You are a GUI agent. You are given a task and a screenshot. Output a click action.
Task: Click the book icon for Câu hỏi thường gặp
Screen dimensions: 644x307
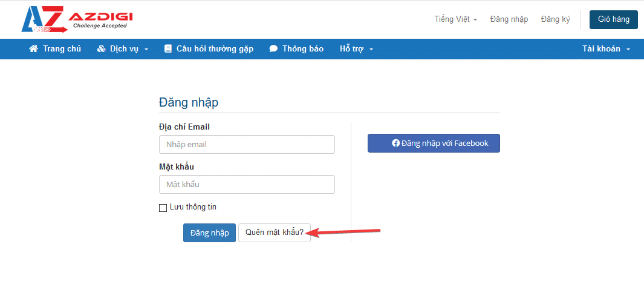168,49
